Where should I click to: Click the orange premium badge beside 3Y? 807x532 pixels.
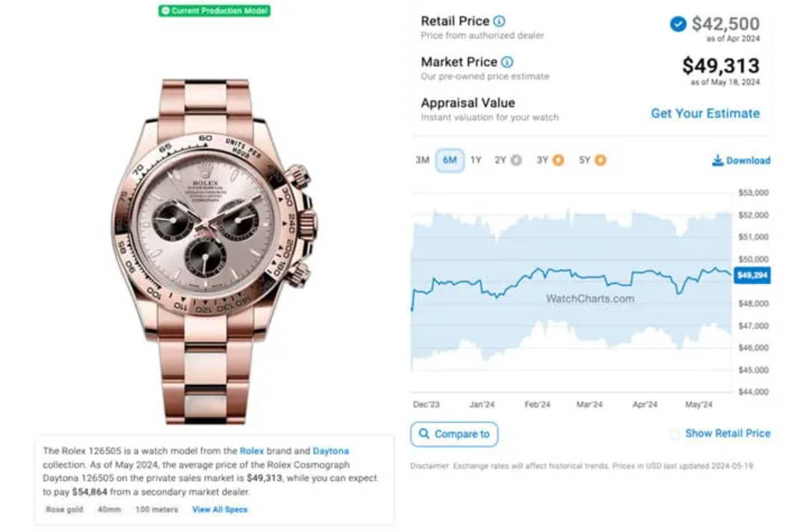[x=558, y=161]
